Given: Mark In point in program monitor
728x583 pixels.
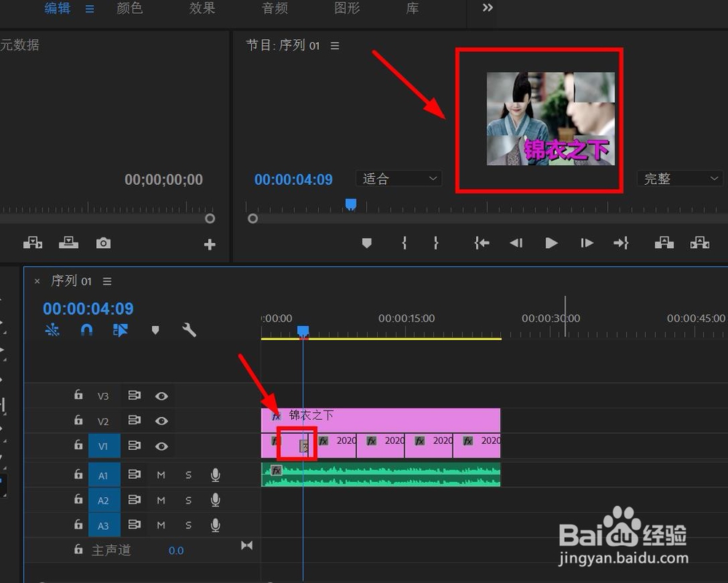Looking at the screenshot, I should (x=404, y=243).
